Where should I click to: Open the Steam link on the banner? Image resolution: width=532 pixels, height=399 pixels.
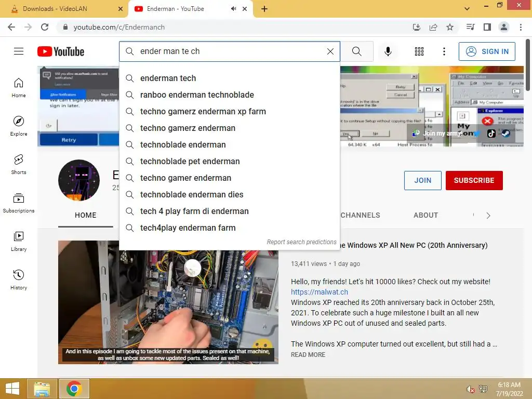pyautogui.click(x=506, y=134)
